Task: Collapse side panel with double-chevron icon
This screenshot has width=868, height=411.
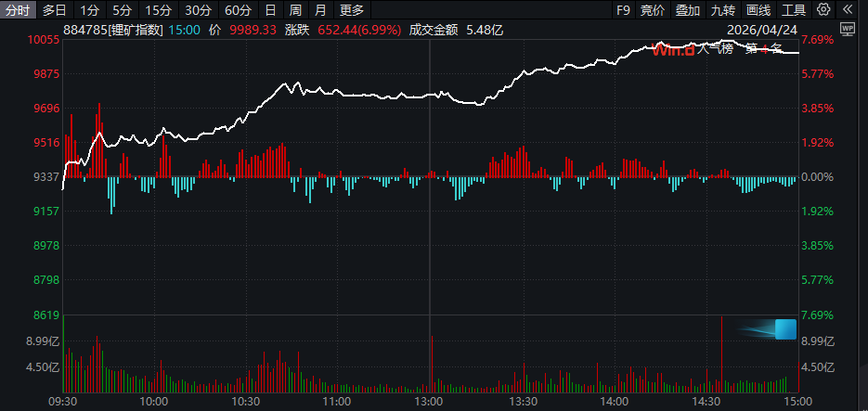Action: pos(848,10)
